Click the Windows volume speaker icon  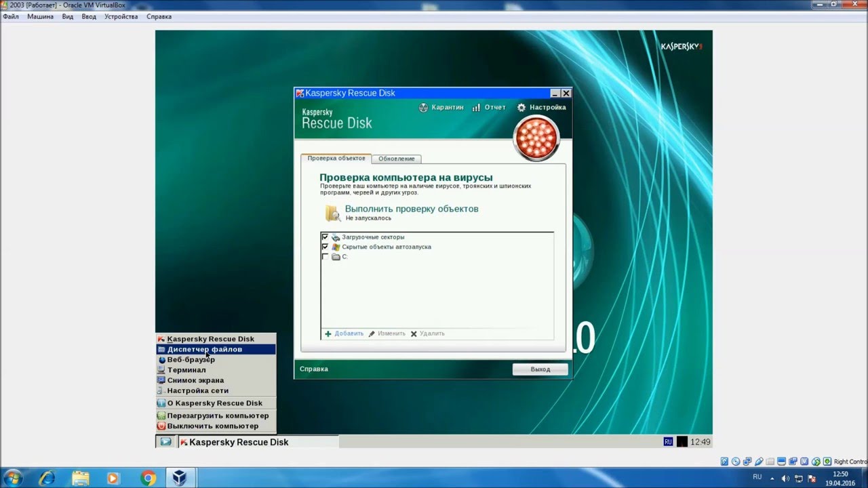pyautogui.click(x=785, y=479)
